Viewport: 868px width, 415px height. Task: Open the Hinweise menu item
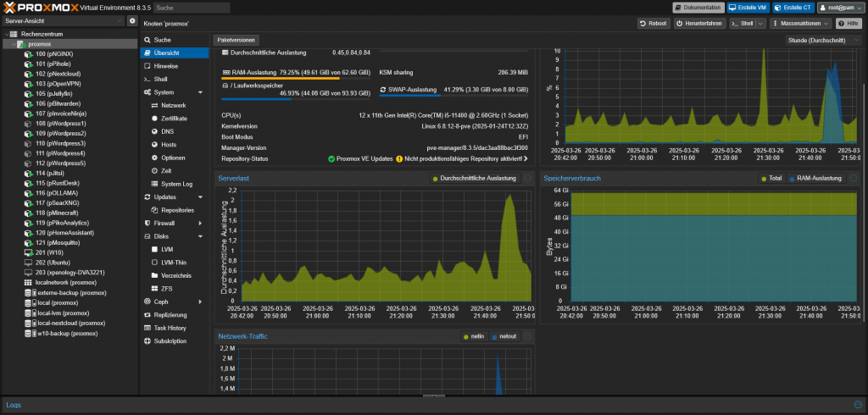165,66
